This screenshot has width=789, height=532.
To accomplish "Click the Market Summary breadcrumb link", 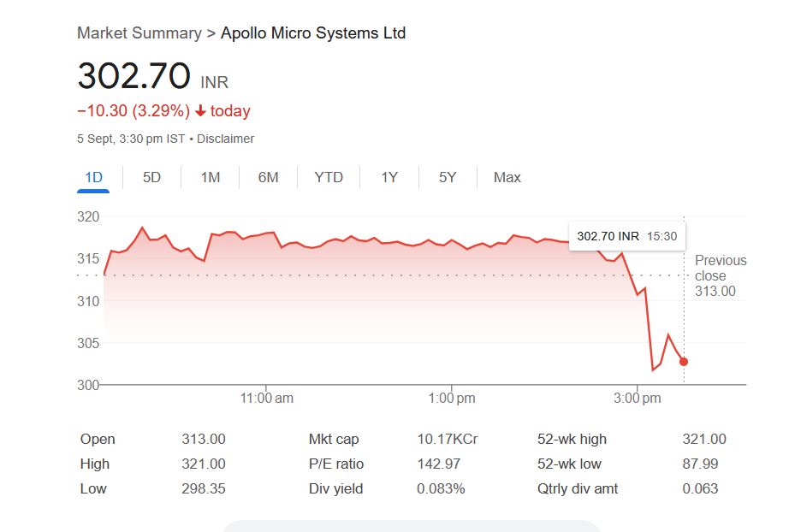I will click(x=139, y=33).
